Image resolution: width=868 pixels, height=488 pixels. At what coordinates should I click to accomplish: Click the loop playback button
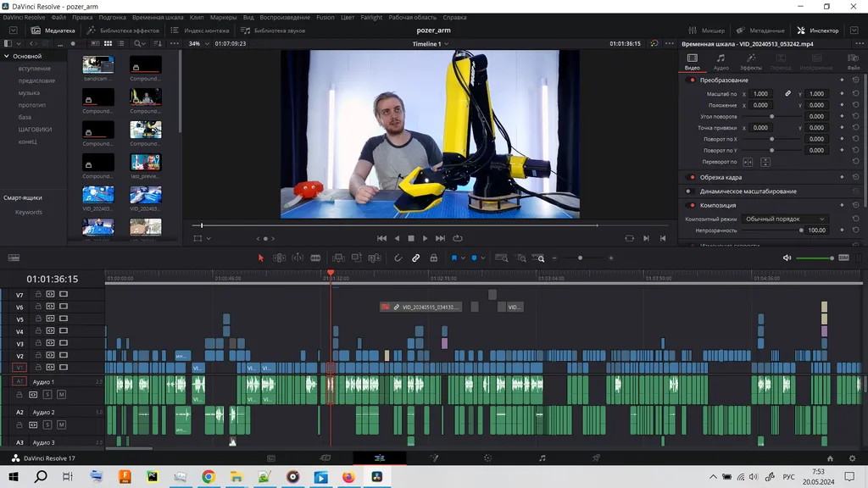coord(458,238)
